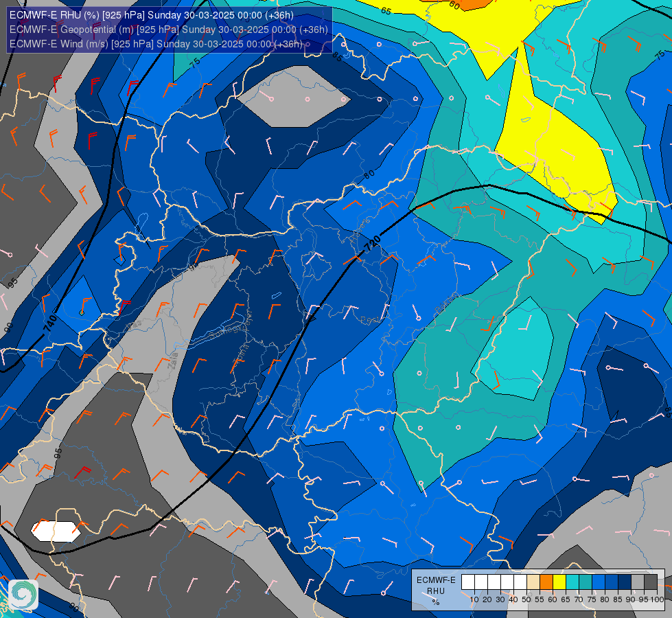
Task: Click the Zala region label on the map
Action: (x=173, y=360)
